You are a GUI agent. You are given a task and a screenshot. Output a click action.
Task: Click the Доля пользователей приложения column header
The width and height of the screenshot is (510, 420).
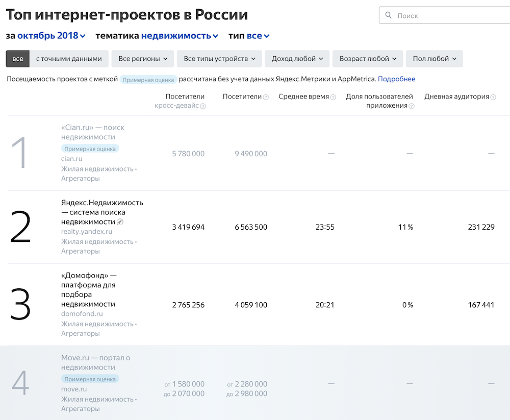(379, 101)
